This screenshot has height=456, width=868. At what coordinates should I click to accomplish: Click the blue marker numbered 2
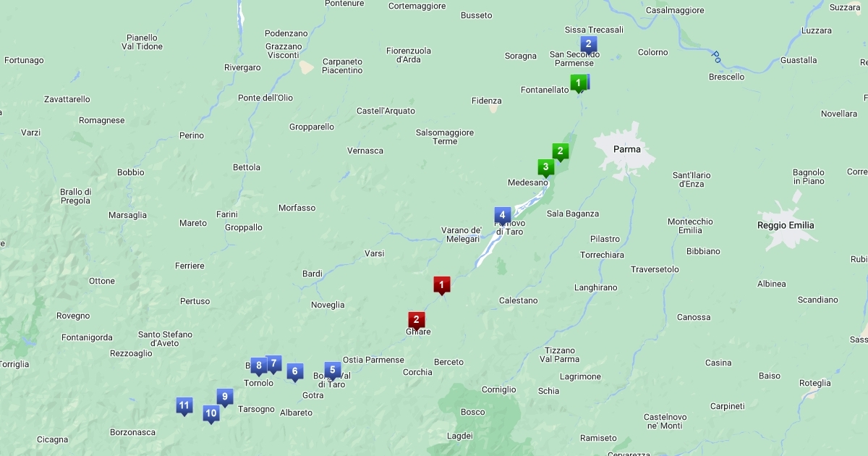tap(588, 44)
